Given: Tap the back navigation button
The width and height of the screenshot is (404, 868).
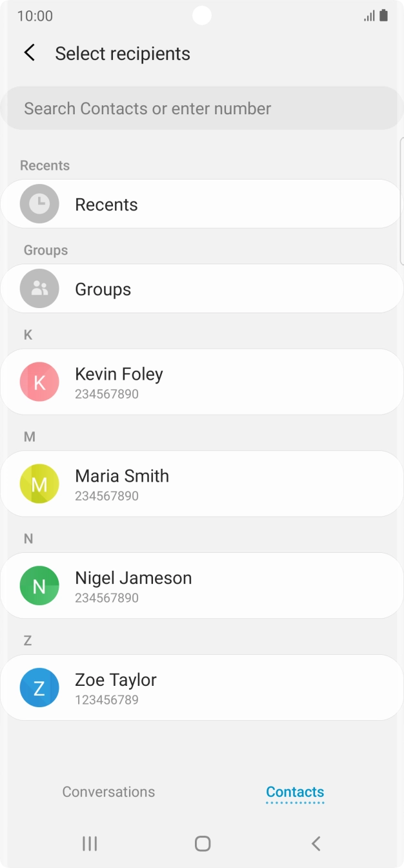Looking at the screenshot, I should 315,843.
